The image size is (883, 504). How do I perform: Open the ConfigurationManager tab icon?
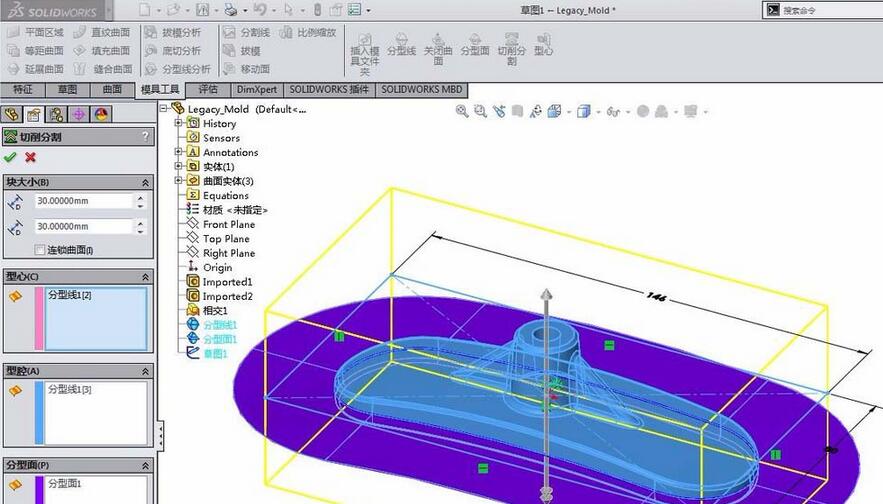pos(56,114)
